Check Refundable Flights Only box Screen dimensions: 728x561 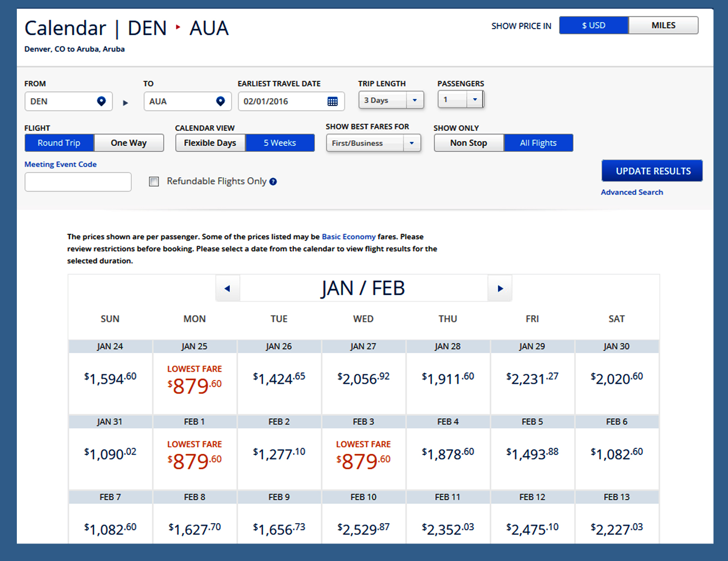tap(154, 182)
